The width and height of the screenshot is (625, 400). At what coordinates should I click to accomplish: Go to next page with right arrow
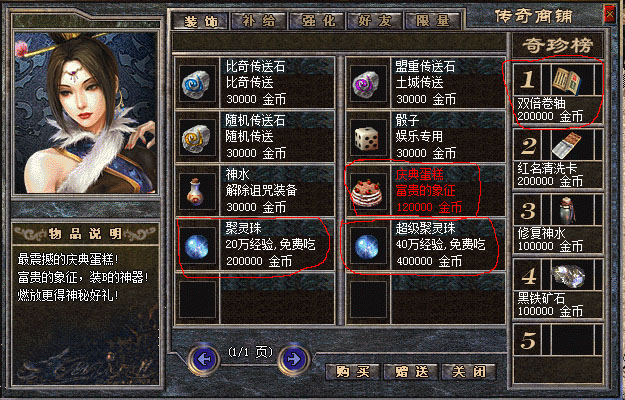(294, 360)
